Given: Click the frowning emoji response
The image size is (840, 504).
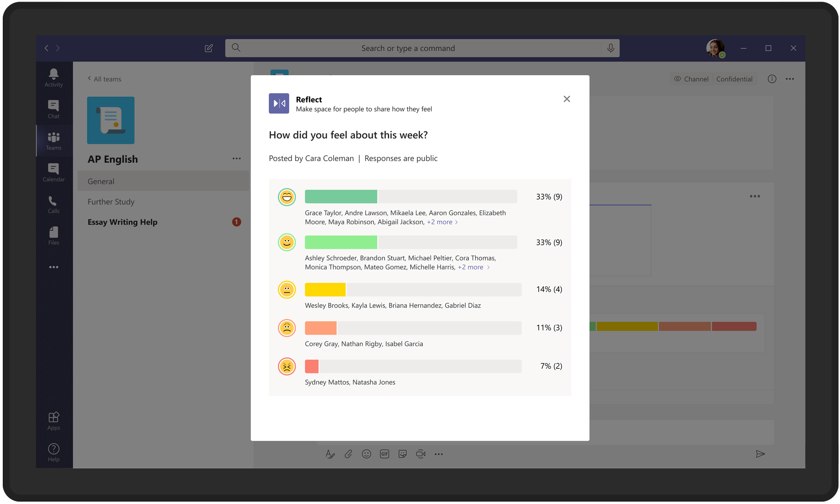Looking at the screenshot, I should click(x=287, y=328).
